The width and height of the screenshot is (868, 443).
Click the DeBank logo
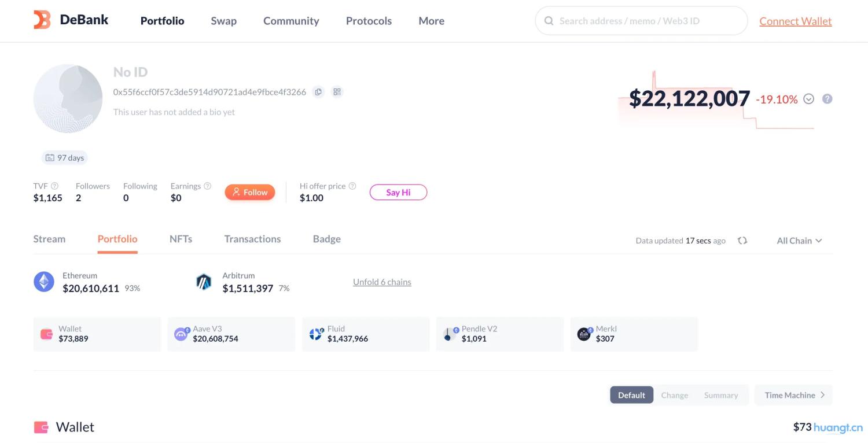tap(69, 19)
